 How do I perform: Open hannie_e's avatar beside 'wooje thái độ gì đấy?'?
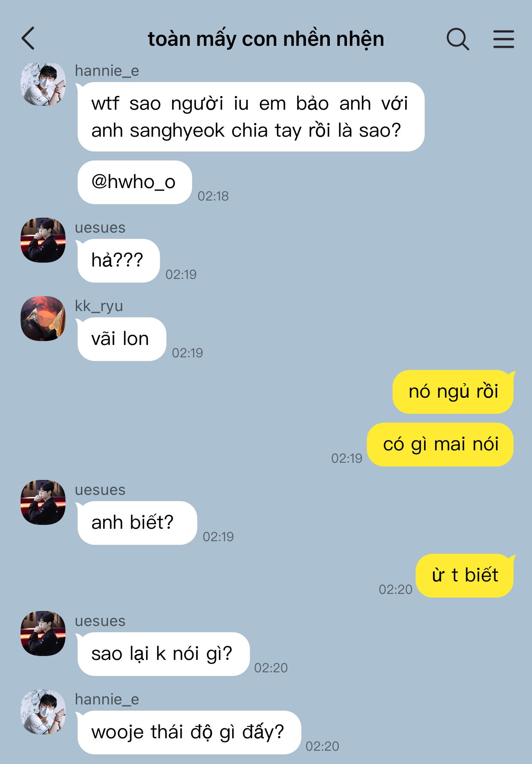[43, 712]
